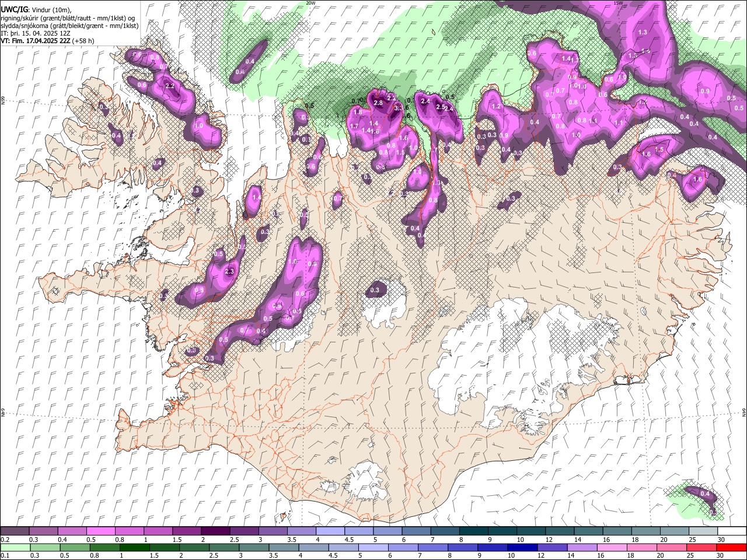Pick the mauve 0.2–0.3 swatch in top legend row
This screenshot has width=747, height=560.
coord(15,531)
